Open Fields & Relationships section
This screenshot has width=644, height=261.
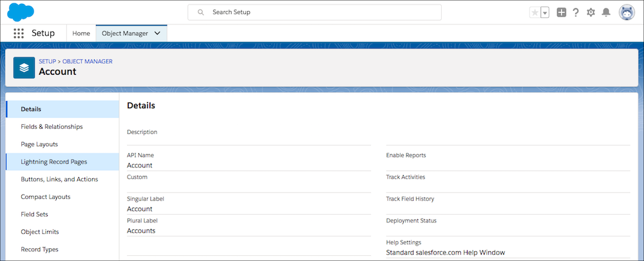click(62, 126)
